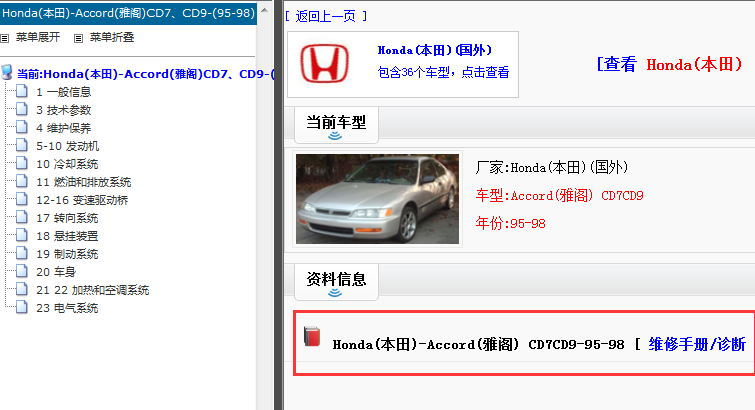This screenshot has height=410, width=755.
Task: Open page icon for 21 22 加热和空调系统
Action: (x=22, y=289)
